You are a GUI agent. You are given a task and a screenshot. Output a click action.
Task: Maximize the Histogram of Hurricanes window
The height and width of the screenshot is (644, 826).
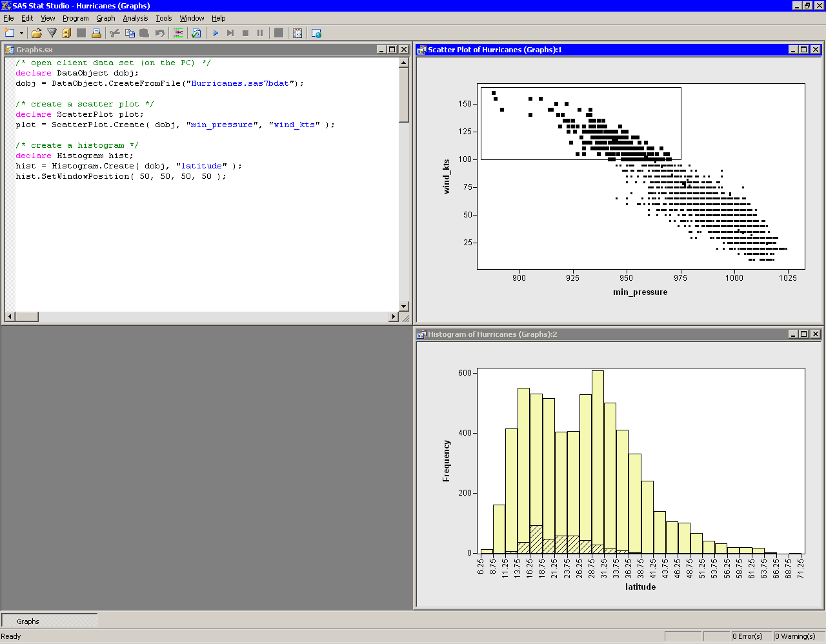(804, 334)
